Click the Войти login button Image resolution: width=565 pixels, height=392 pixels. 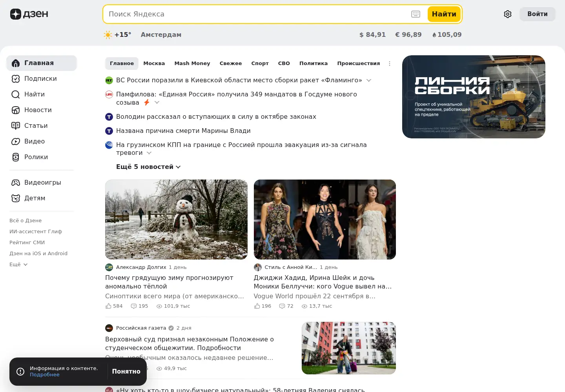(x=538, y=14)
